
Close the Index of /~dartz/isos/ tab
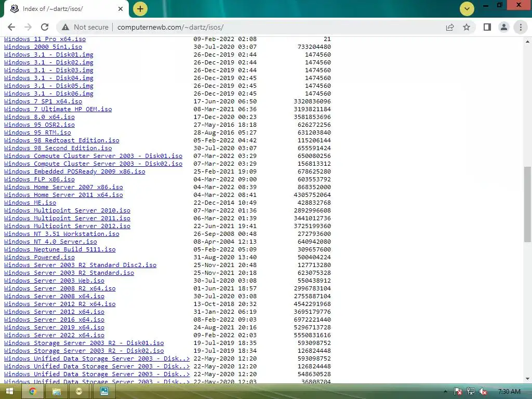[121, 9]
